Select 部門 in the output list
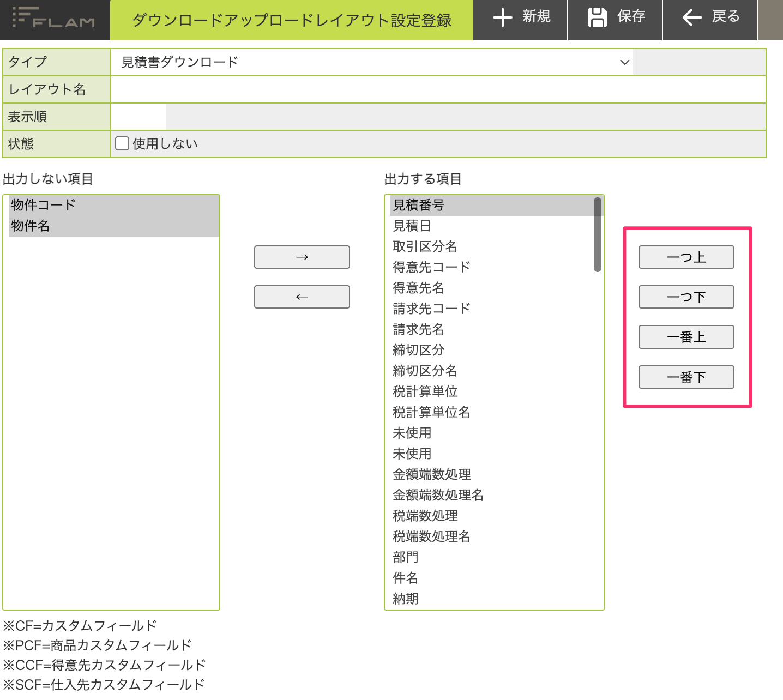 click(492, 557)
